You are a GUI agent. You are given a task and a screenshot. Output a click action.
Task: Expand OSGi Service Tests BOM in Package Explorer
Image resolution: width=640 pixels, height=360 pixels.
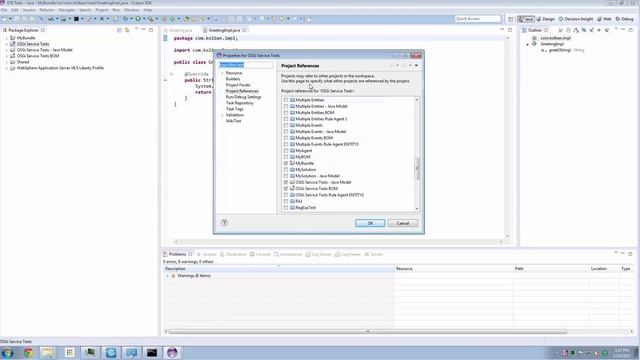tap(7, 56)
